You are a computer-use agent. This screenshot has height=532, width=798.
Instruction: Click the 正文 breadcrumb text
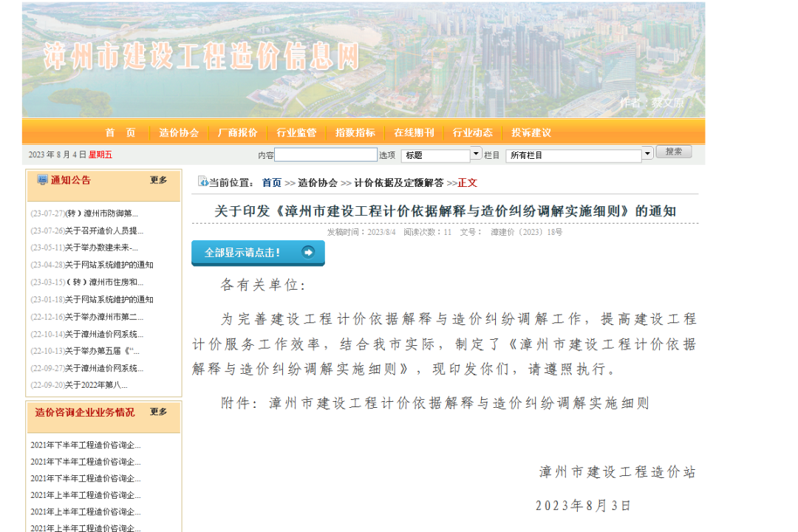click(x=467, y=183)
